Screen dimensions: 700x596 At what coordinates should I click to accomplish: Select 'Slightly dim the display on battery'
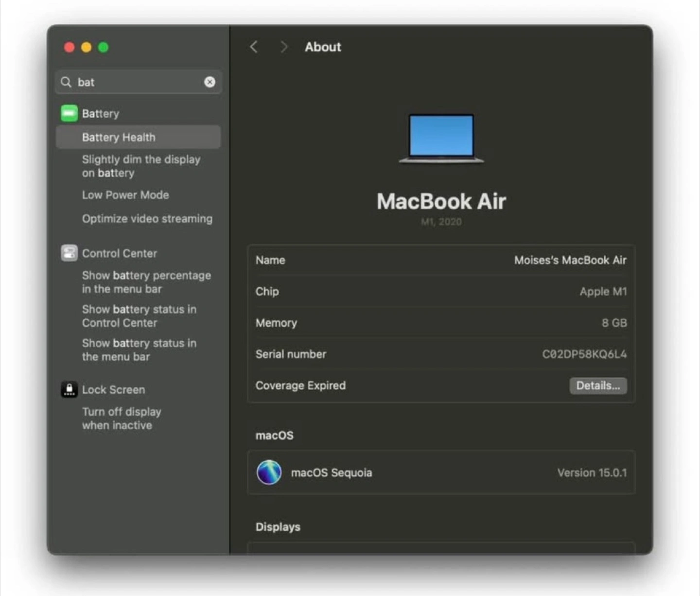point(141,166)
